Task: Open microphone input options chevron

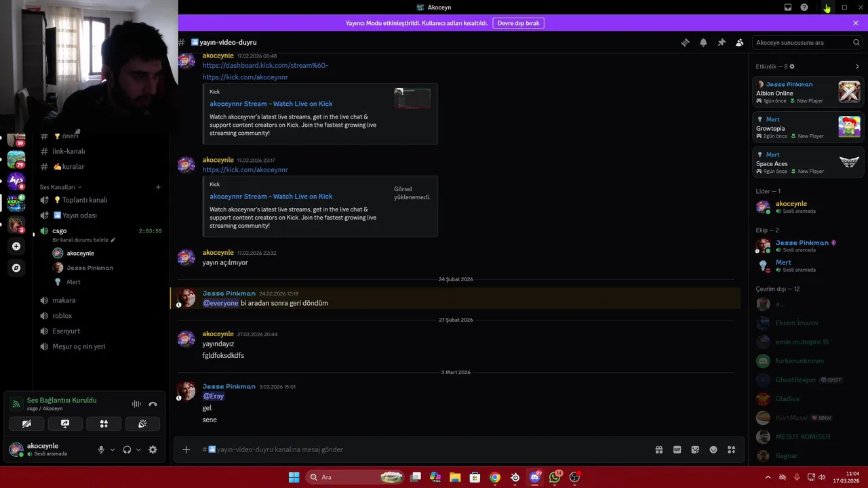Action: (113, 449)
